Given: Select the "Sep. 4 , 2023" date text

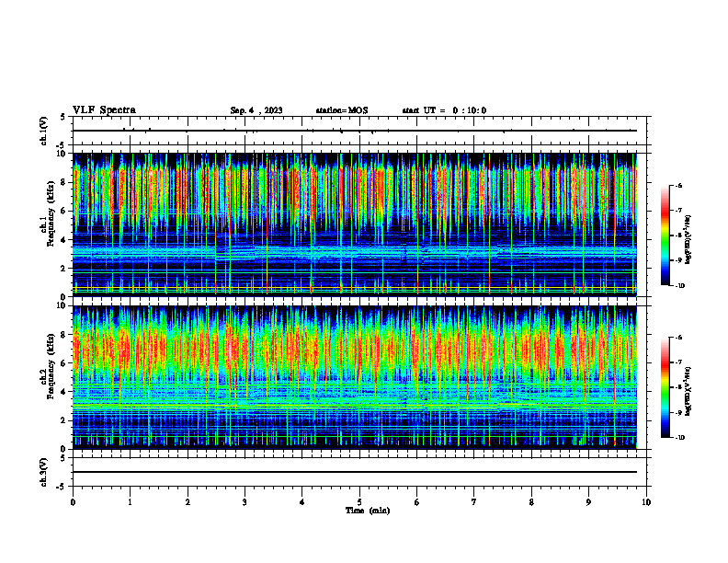Looking at the screenshot, I should [256, 110].
